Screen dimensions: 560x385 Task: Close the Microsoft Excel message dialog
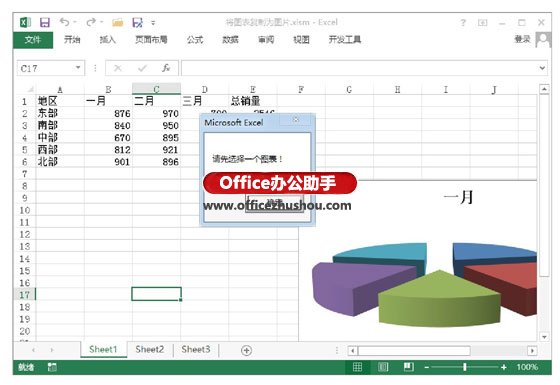tap(296, 120)
